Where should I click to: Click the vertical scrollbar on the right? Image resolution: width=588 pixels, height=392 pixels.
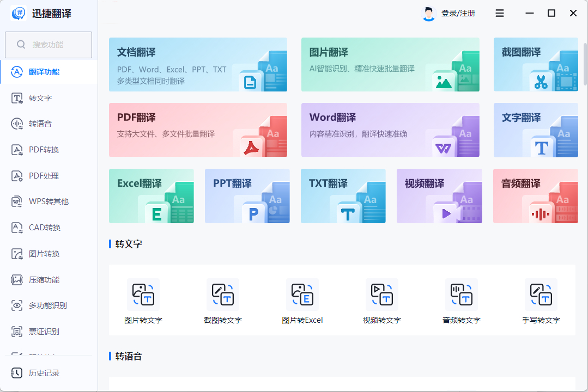point(585,64)
